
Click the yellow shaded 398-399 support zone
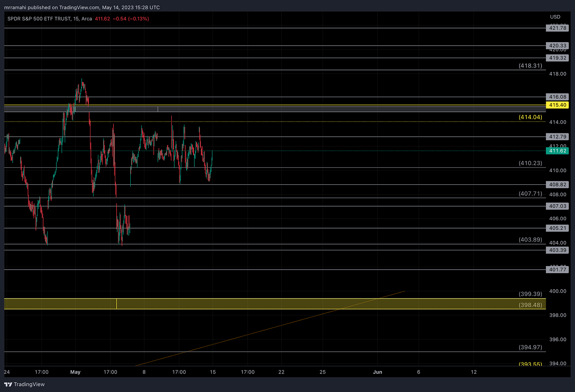[275, 304]
